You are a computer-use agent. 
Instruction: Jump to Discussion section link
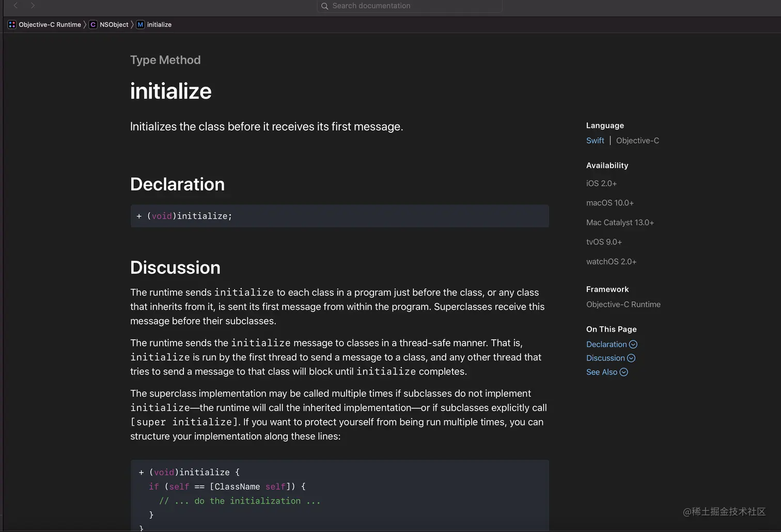[605, 358]
